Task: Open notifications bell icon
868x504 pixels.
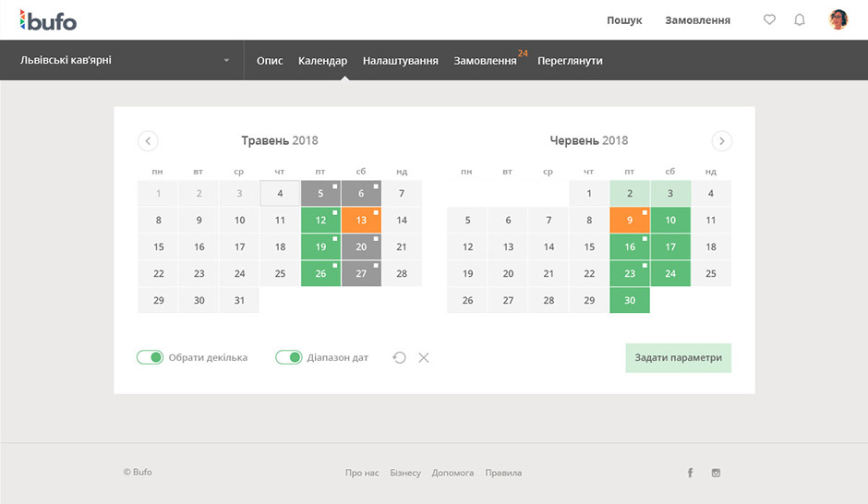Action: pyautogui.click(x=800, y=19)
